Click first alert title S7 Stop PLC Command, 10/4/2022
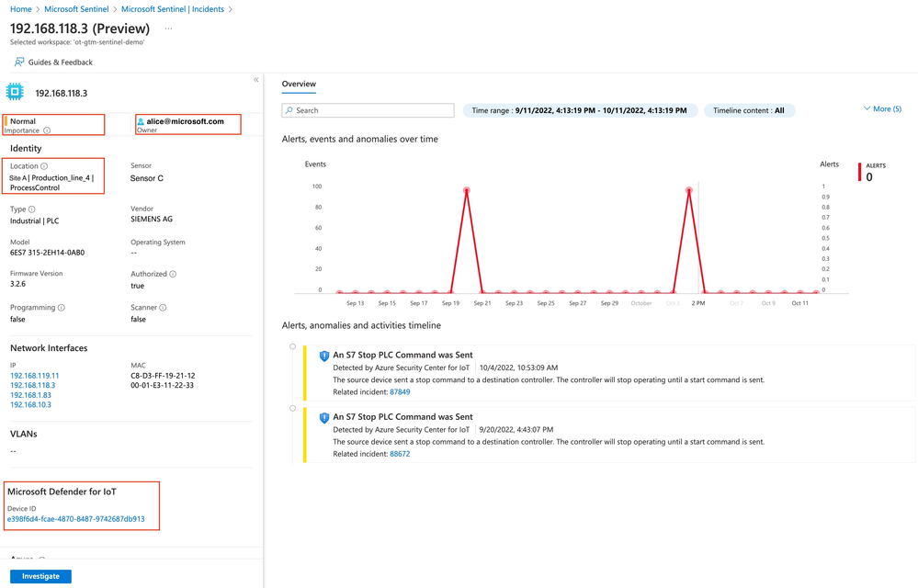The width and height of the screenshot is (918, 588). [402, 355]
